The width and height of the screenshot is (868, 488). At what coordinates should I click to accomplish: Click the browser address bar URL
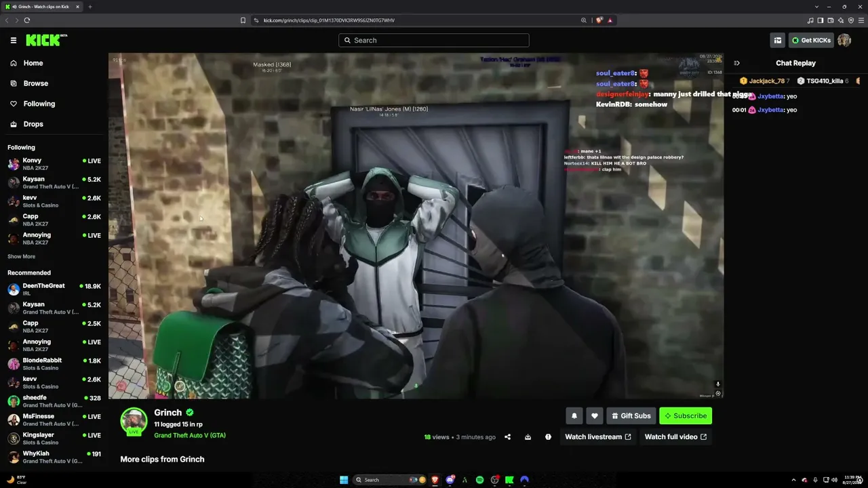(329, 20)
